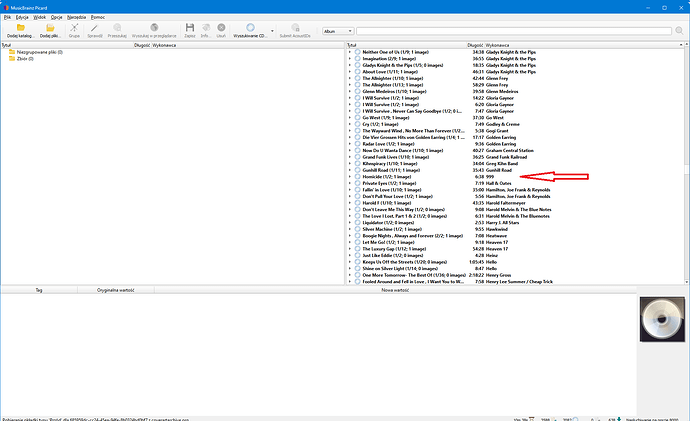Screen dimensions: 690x421
Task: Click the search magnifier icon beside search field
Action: [x=679, y=31]
